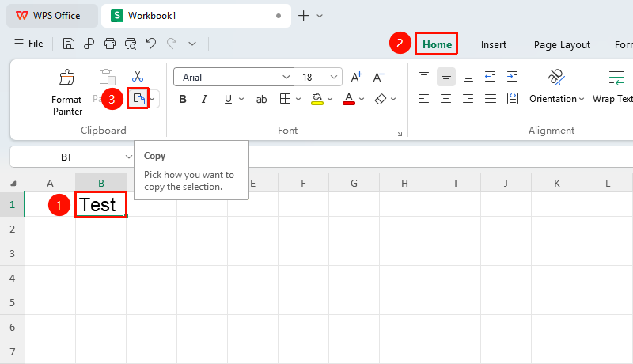Apply yellow fill color
The height and width of the screenshot is (364, 633).
317,99
